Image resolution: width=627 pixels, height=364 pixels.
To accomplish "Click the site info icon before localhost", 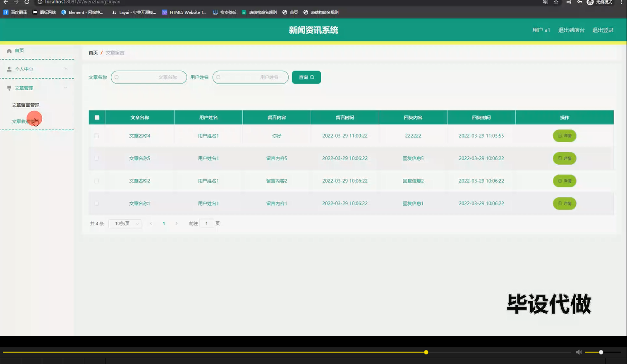I will click(40, 2).
